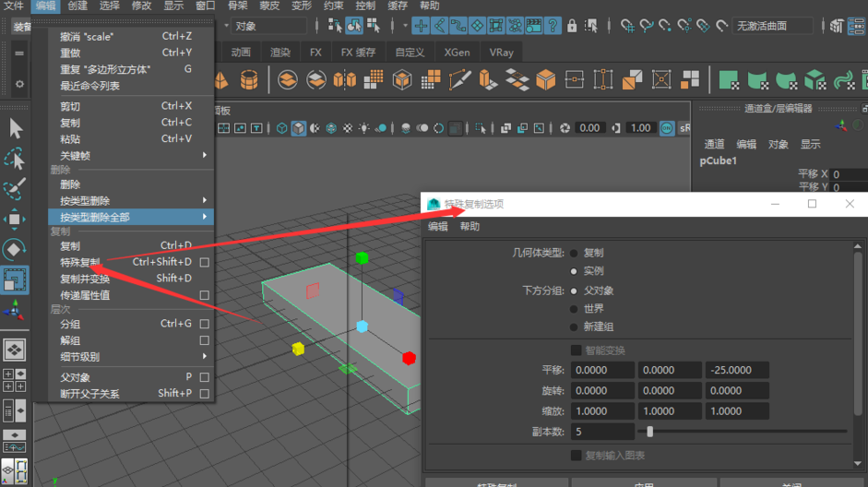This screenshot has width=868, height=487.
Task: Toggle smooth shade all cube icon
Action: pos(298,128)
